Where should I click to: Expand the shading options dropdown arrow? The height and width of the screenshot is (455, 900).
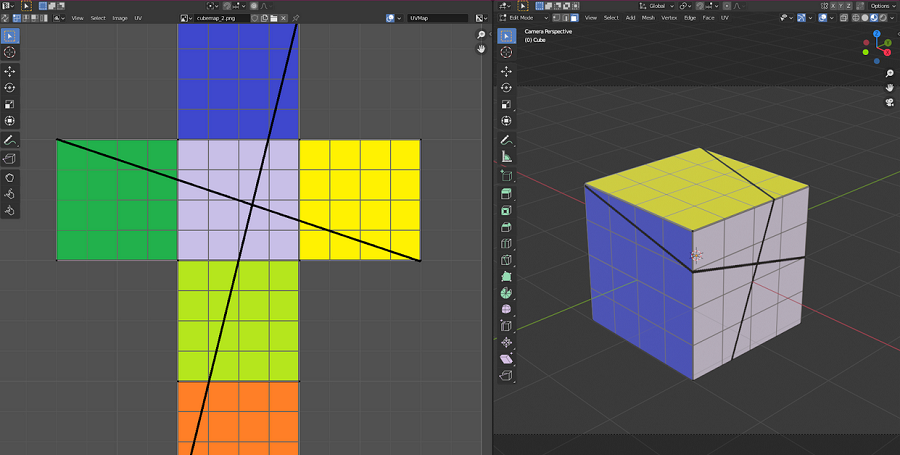coord(893,18)
